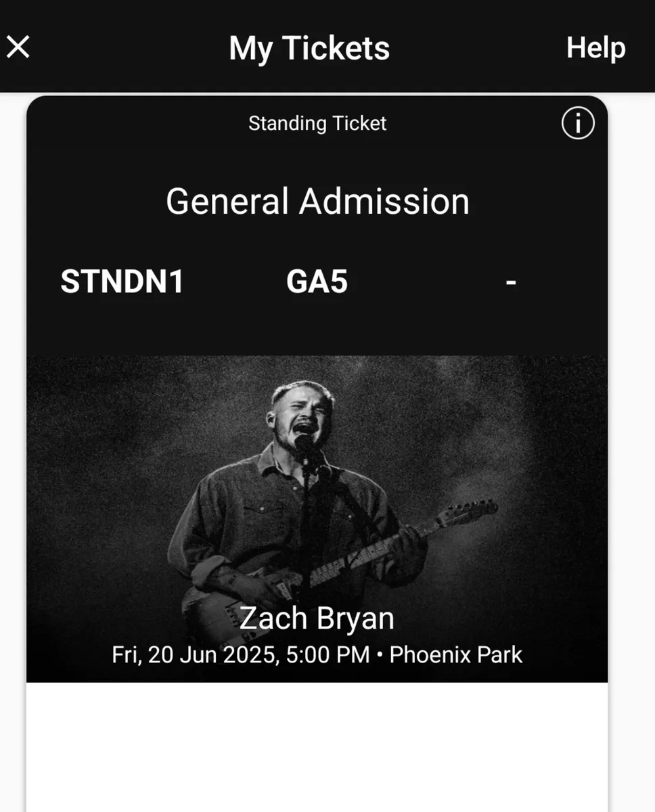Tap the grey strip right of the ticket card

pyautogui.click(x=631, y=452)
